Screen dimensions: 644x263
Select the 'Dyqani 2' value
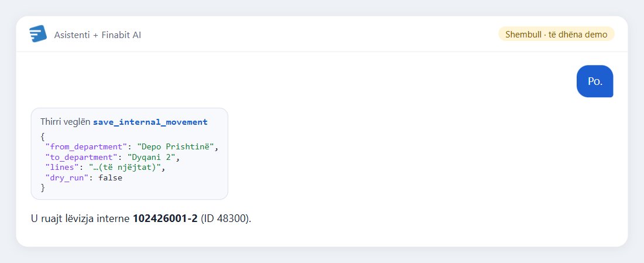coord(152,158)
